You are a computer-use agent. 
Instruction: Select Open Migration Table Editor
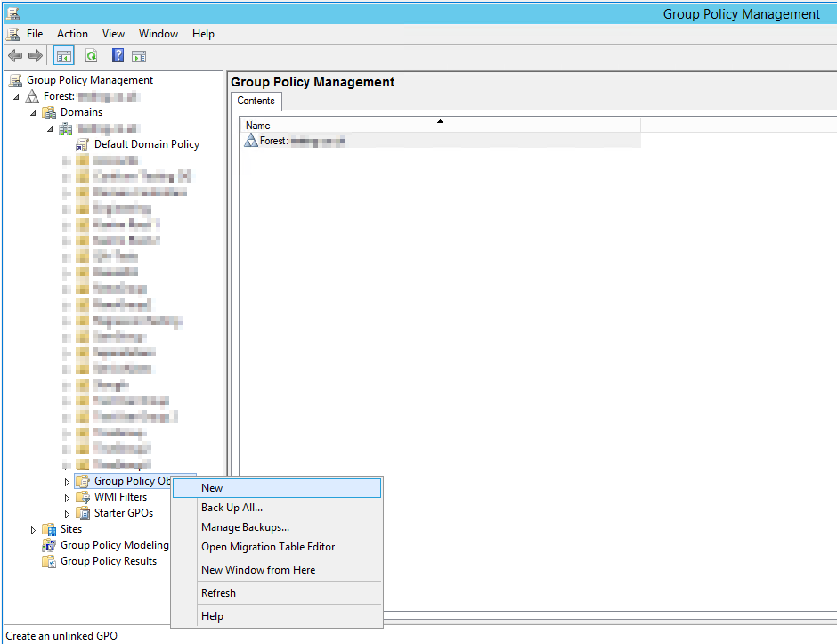(277, 547)
